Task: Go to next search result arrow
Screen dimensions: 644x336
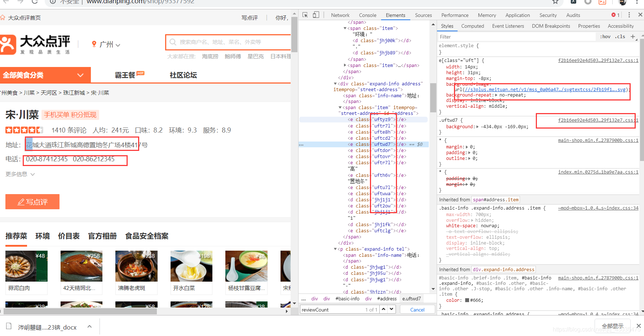Action: (392, 309)
